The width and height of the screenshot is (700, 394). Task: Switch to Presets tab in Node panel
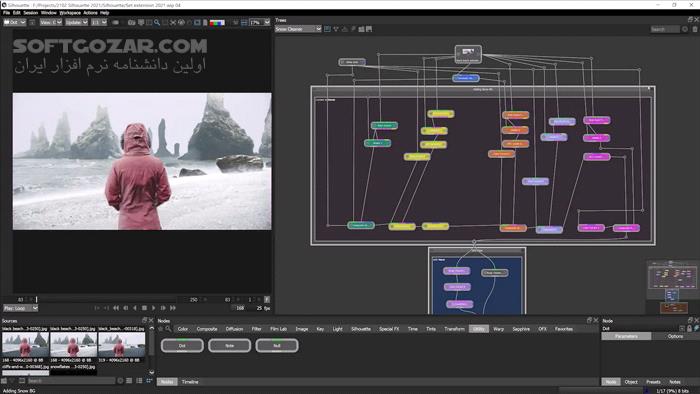click(x=653, y=382)
